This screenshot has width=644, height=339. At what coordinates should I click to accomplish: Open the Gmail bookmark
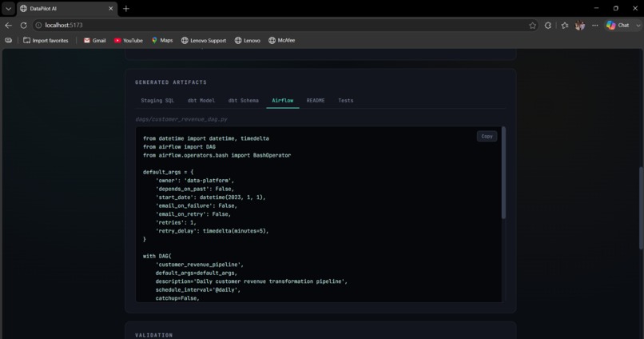(94, 40)
